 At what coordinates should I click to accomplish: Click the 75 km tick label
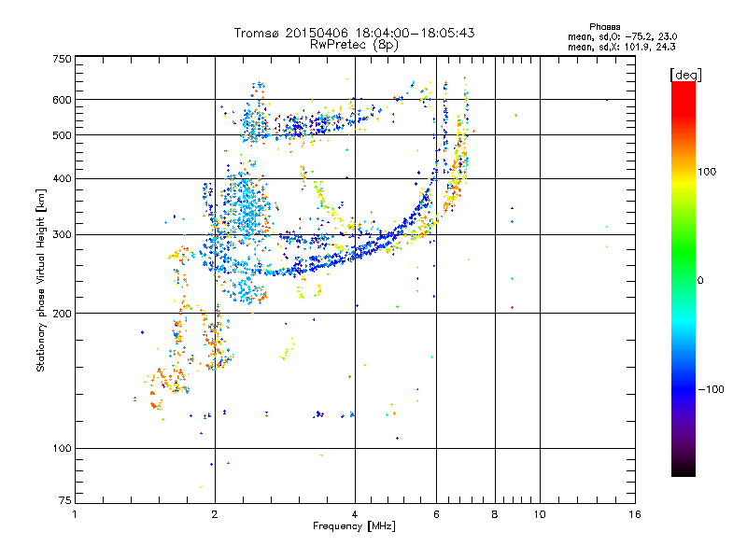[x=65, y=500]
